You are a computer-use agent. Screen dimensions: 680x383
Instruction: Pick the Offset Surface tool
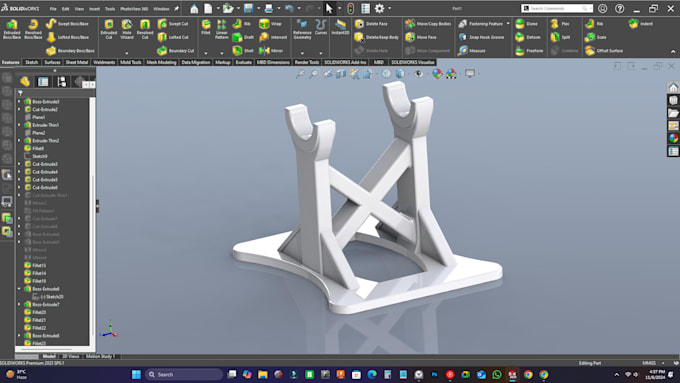pyautogui.click(x=604, y=50)
